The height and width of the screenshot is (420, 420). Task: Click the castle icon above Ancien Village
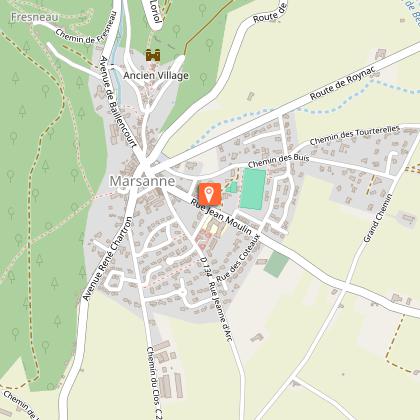[x=153, y=55]
